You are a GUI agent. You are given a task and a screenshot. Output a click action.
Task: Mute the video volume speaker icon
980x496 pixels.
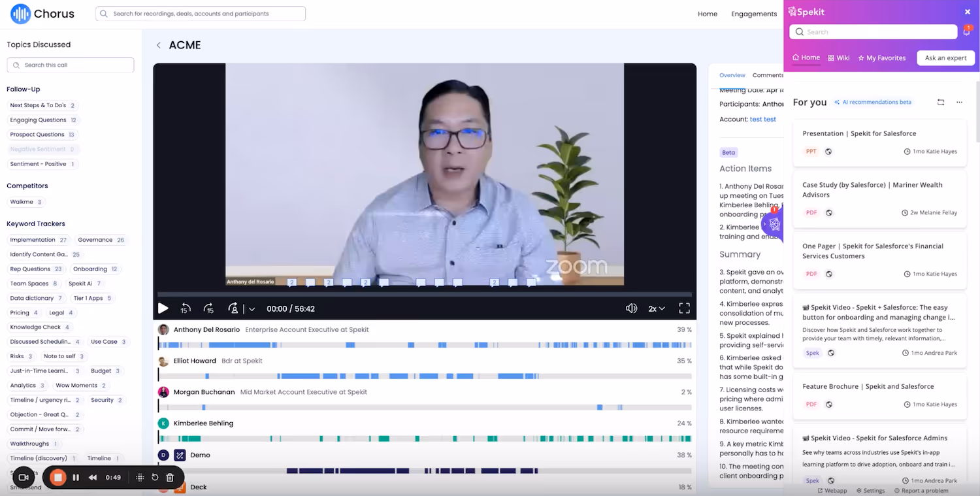pyautogui.click(x=631, y=308)
